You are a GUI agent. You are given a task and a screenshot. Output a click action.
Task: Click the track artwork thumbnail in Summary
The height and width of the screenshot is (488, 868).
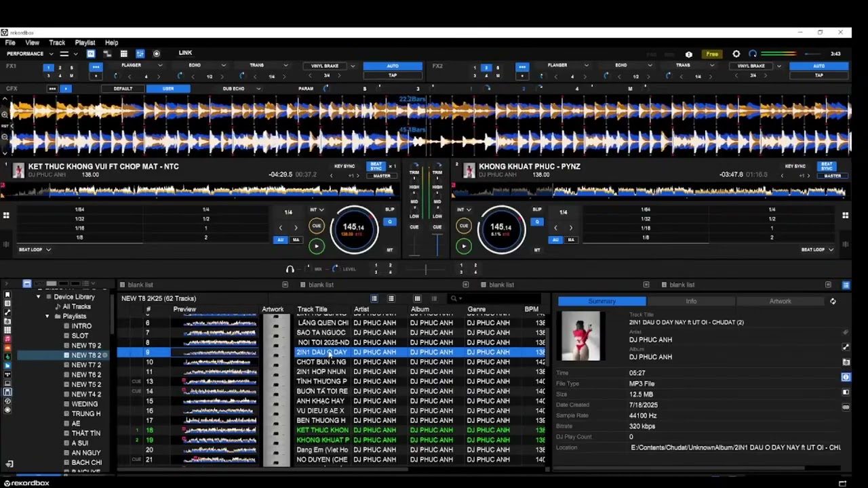(x=580, y=336)
